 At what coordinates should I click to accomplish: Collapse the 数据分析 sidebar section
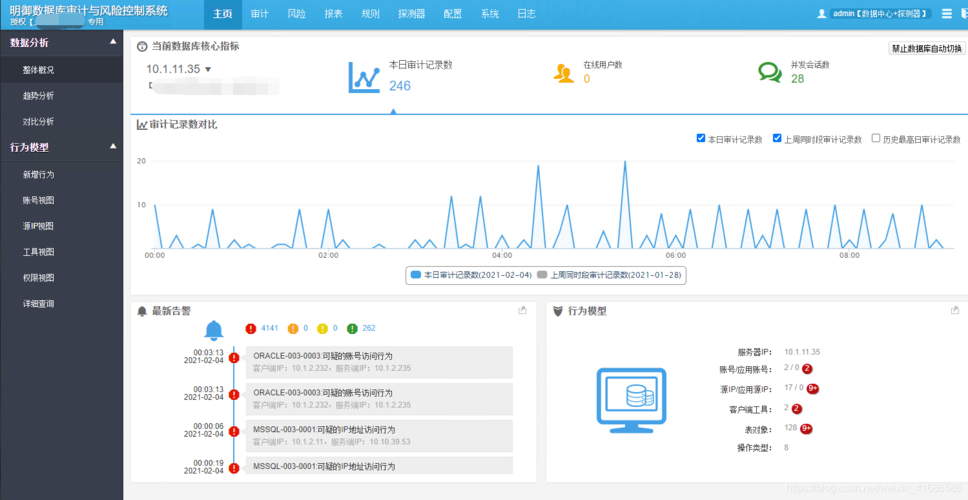pos(112,42)
